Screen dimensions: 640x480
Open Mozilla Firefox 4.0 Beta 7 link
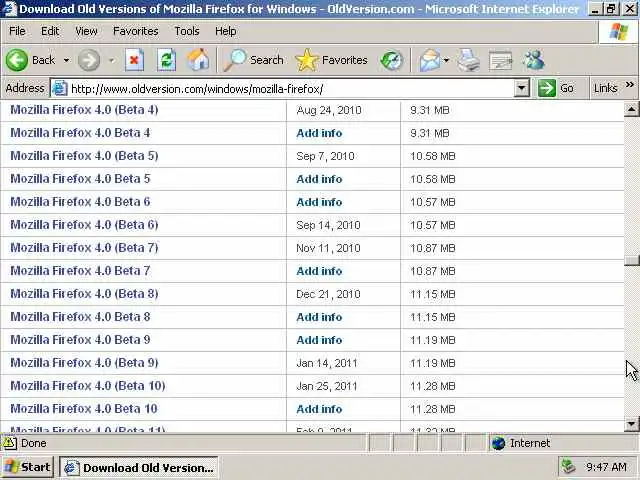[80, 271]
